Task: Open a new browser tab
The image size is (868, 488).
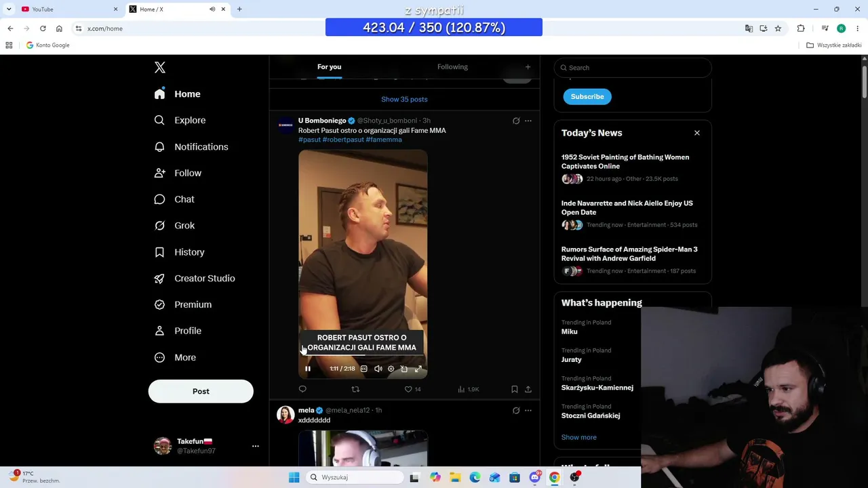Action: [239, 9]
